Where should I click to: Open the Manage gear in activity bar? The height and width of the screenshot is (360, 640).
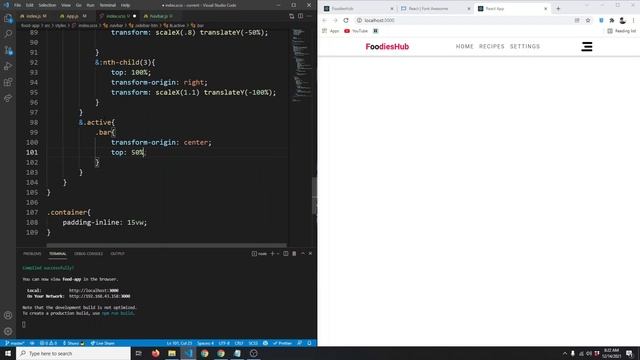pos(8,331)
